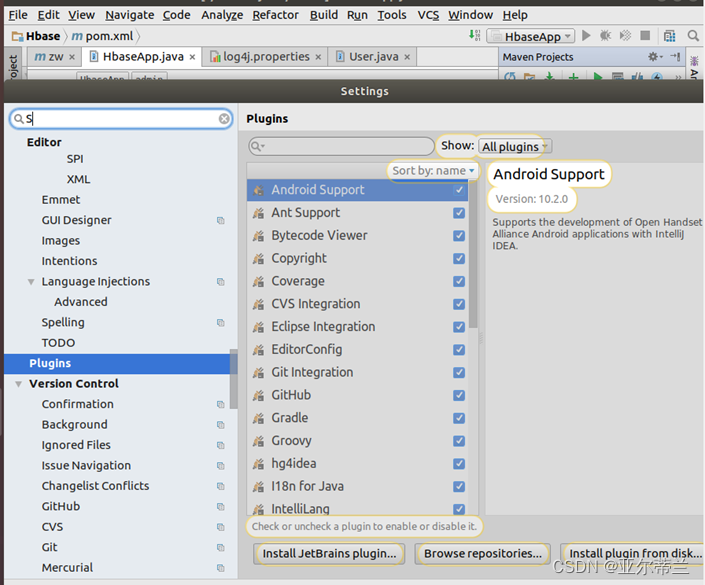Disable the Ant Support plugin checkbox

(459, 213)
